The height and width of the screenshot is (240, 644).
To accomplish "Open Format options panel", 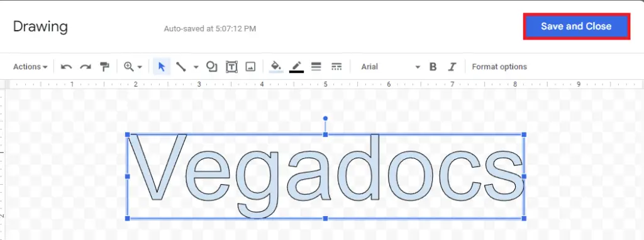I will click(x=499, y=67).
